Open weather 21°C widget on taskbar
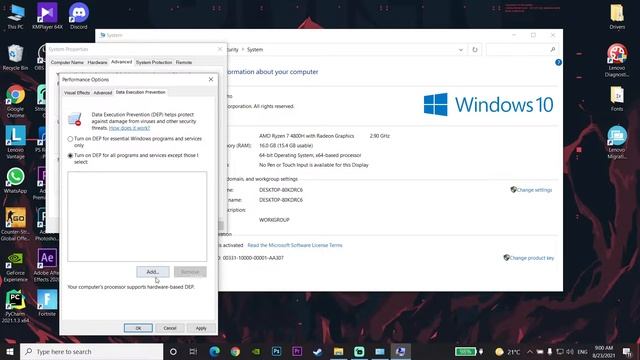This screenshot has width=640, height=360. pyautogui.click(x=507, y=351)
